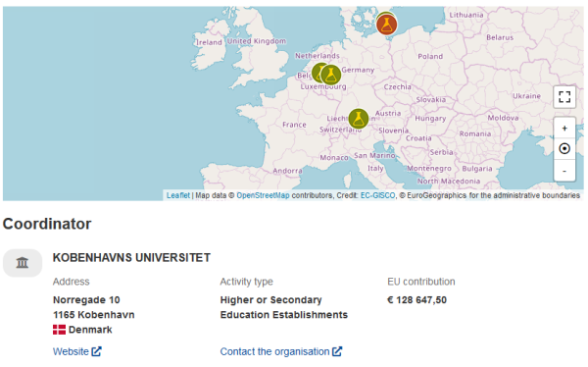Zoom out the map with minus button
This screenshot has width=588, height=367.
(x=564, y=171)
